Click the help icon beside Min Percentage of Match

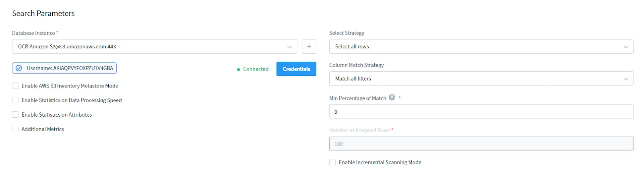[392, 98]
